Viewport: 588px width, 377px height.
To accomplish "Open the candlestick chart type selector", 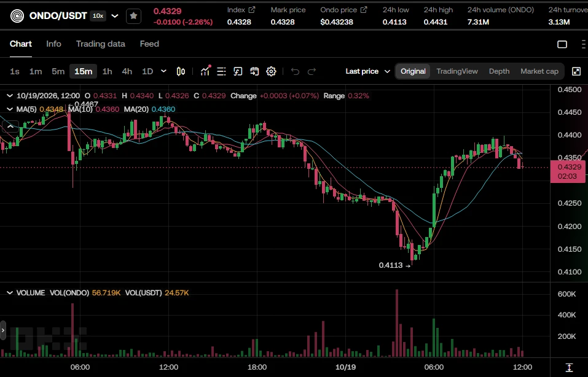I will [x=181, y=71].
